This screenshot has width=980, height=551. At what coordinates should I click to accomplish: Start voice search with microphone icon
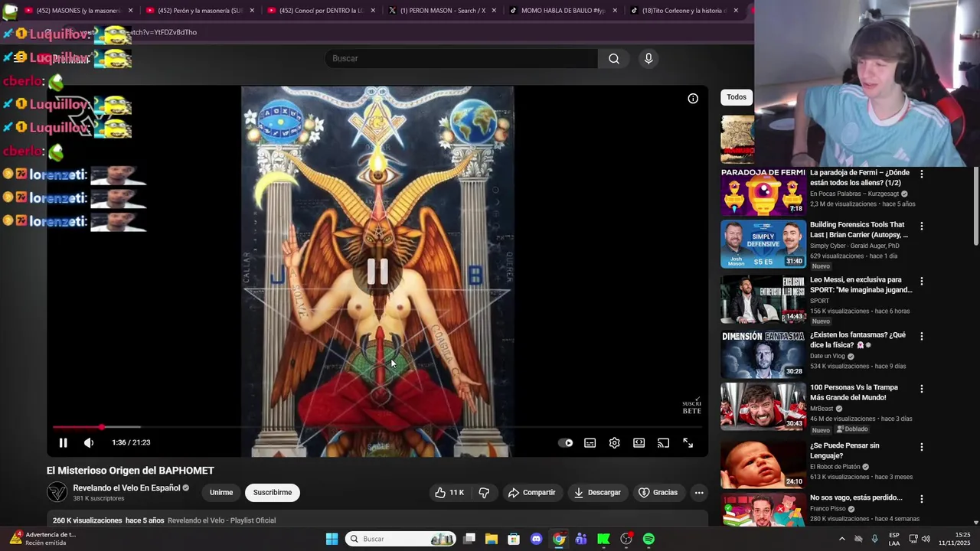[648, 58]
